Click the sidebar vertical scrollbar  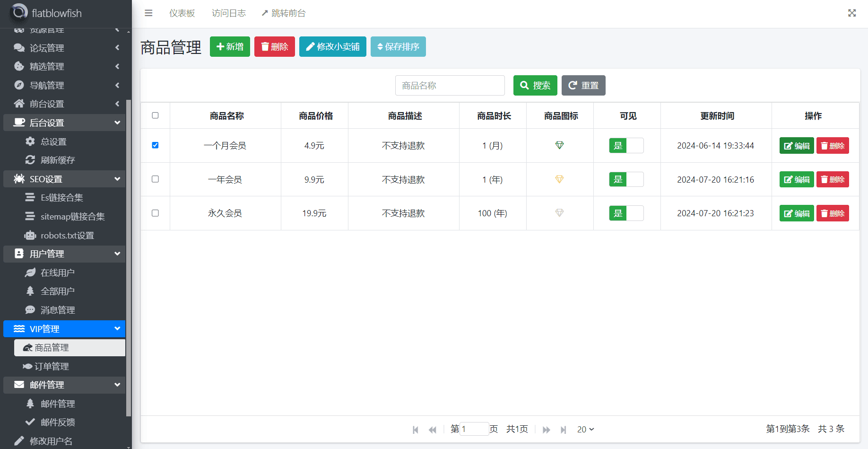point(129,258)
